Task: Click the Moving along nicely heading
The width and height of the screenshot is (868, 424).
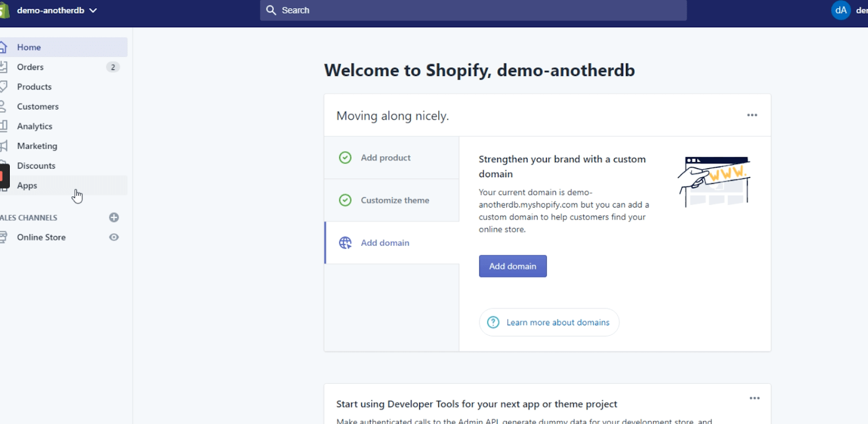Action: [393, 116]
